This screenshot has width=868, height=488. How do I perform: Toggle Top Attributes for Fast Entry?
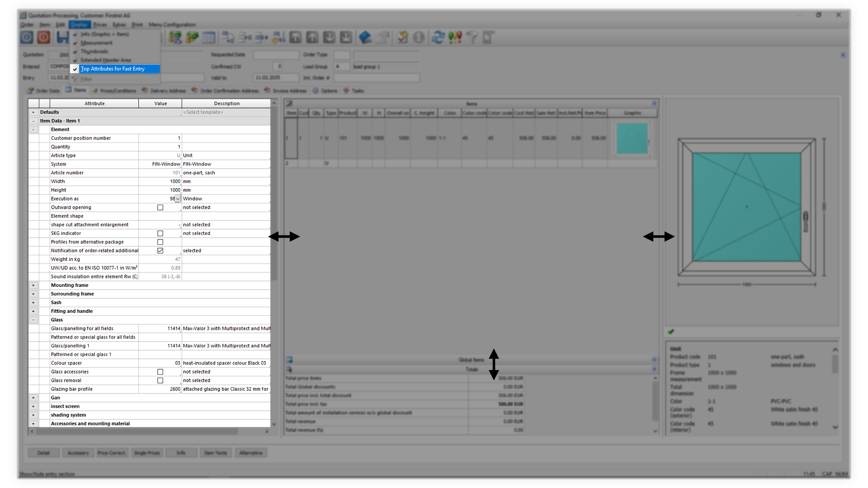115,69
